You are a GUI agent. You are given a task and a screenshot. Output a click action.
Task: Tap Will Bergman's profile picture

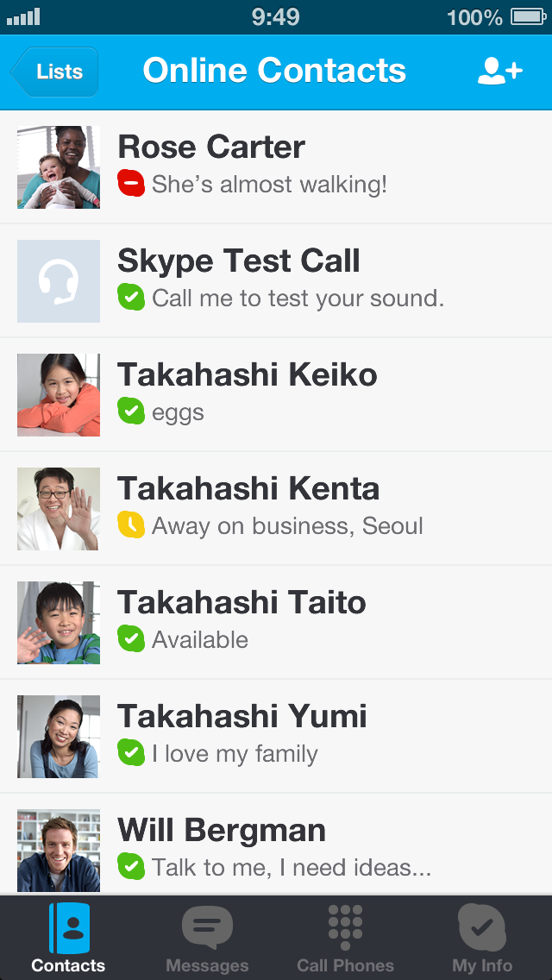(x=59, y=851)
